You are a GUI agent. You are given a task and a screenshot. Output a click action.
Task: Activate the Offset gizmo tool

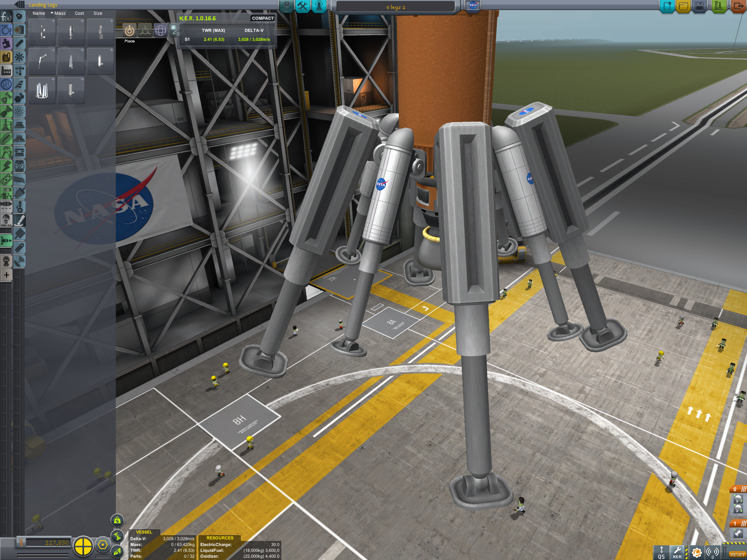(x=145, y=30)
